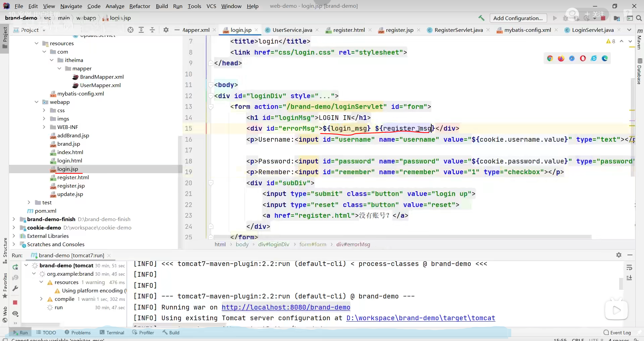Open tabs overflow dropdown arrow
The image size is (644, 341).
(629, 30)
